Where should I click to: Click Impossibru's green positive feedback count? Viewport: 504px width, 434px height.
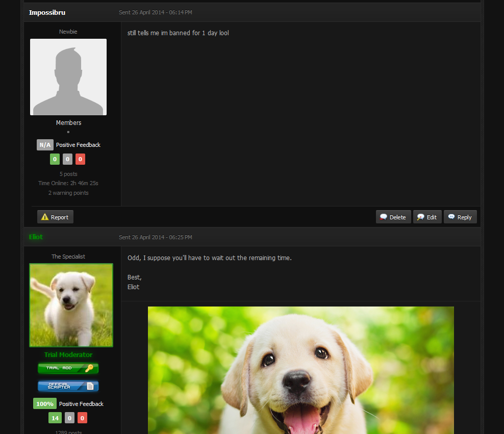pyautogui.click(x=55, y=159)
